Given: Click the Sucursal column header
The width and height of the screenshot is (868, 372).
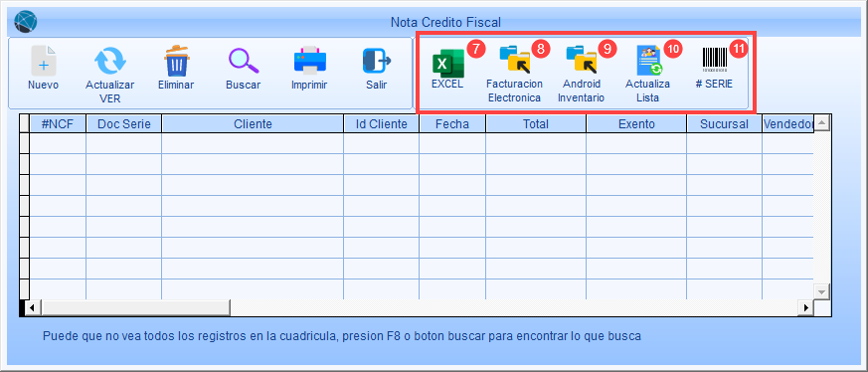Looking at the screenshot, I should pos(724,124).
